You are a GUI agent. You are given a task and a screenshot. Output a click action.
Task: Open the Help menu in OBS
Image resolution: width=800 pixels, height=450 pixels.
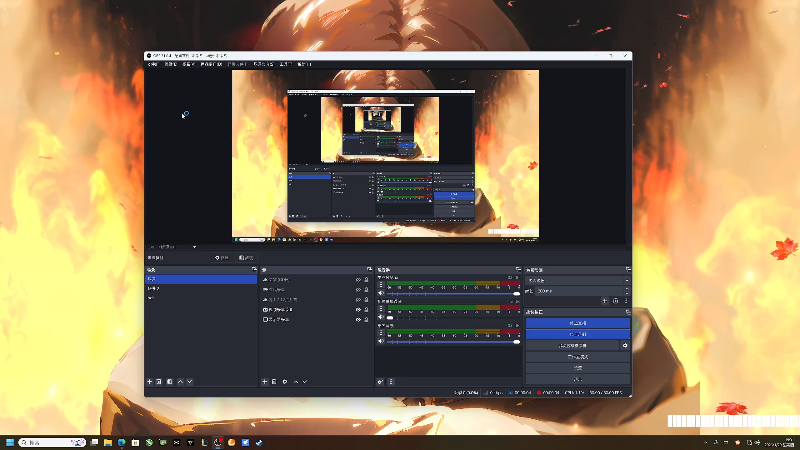tap(305, 64)
